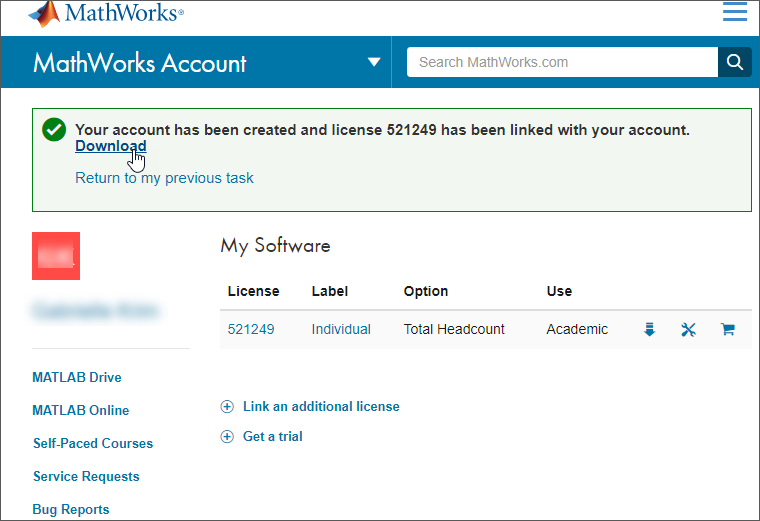Viewport: 760px width, 521px height.
Task: Open MATLAB Drive from sidebar
Action: point(77,378)
